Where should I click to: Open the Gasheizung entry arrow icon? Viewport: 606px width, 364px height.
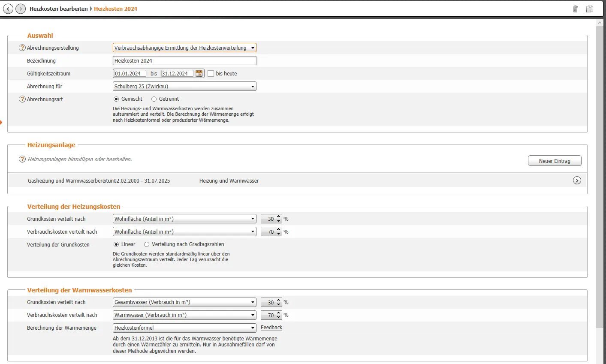pos(577,180)
